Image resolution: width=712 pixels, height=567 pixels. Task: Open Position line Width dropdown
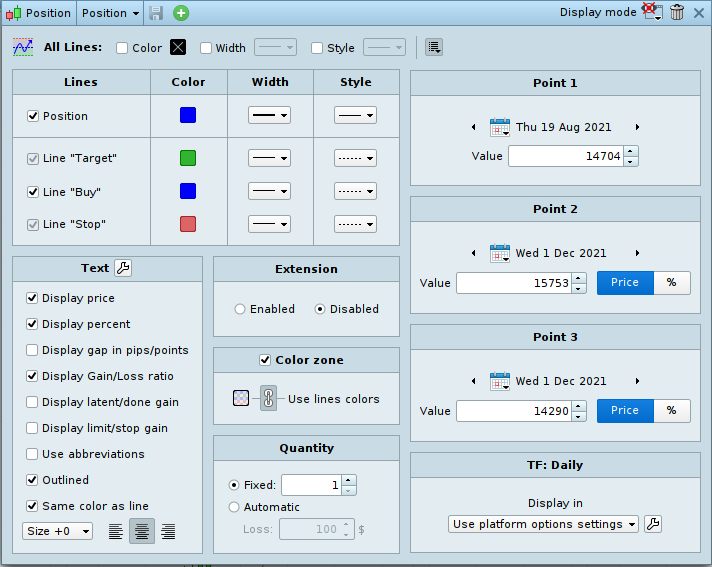tap(269, 115)
